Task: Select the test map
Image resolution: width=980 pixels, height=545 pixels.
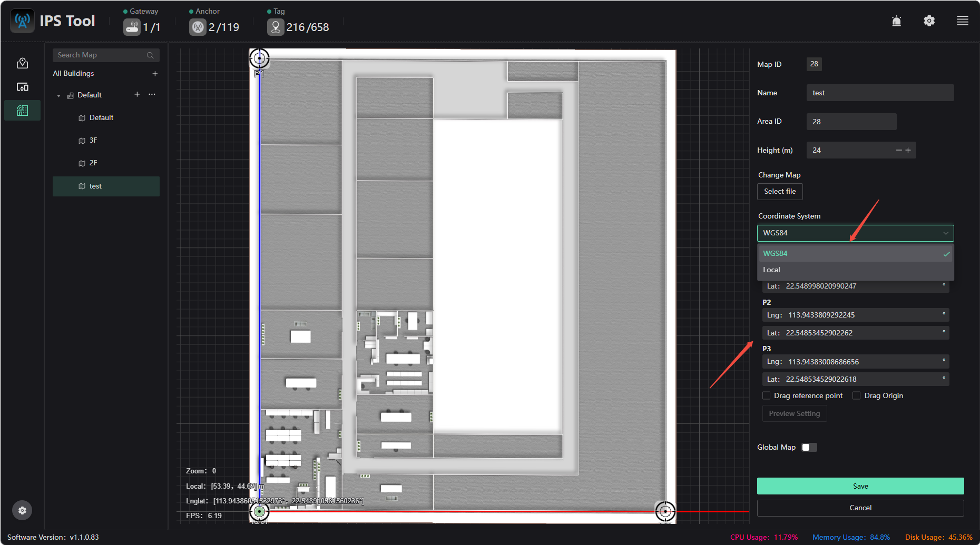Action: click(x=106, y=186)
